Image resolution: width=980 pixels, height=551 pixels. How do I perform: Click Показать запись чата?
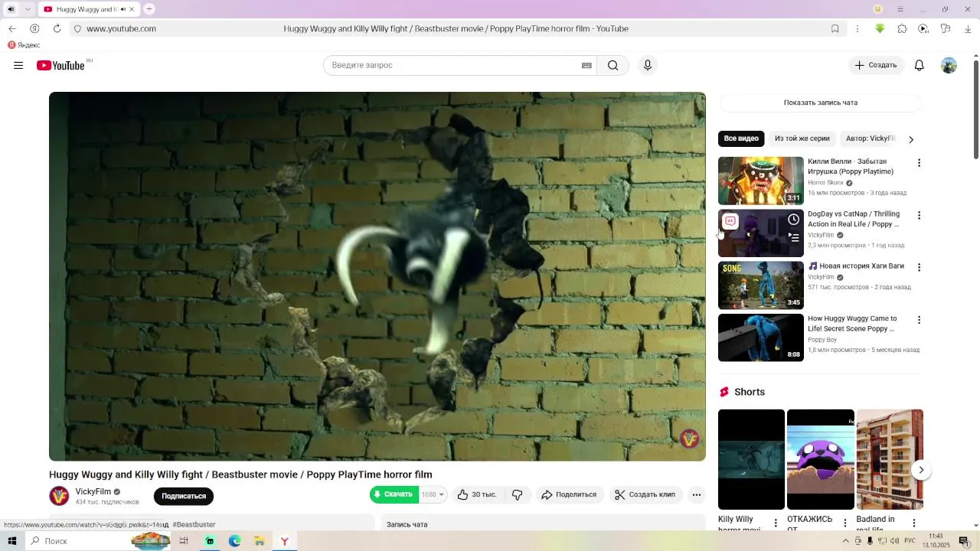pos(820,103)
